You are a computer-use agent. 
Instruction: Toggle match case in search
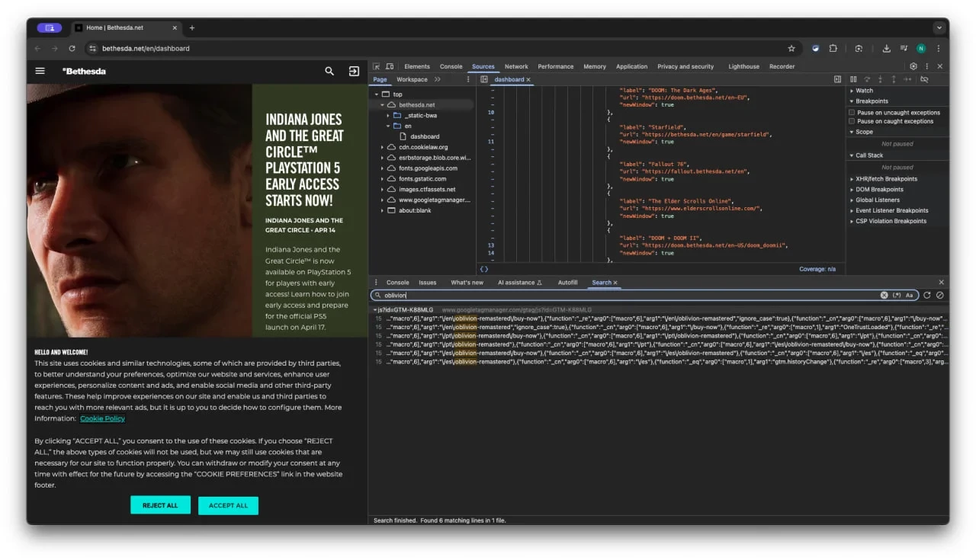click(x=910, y=295)
